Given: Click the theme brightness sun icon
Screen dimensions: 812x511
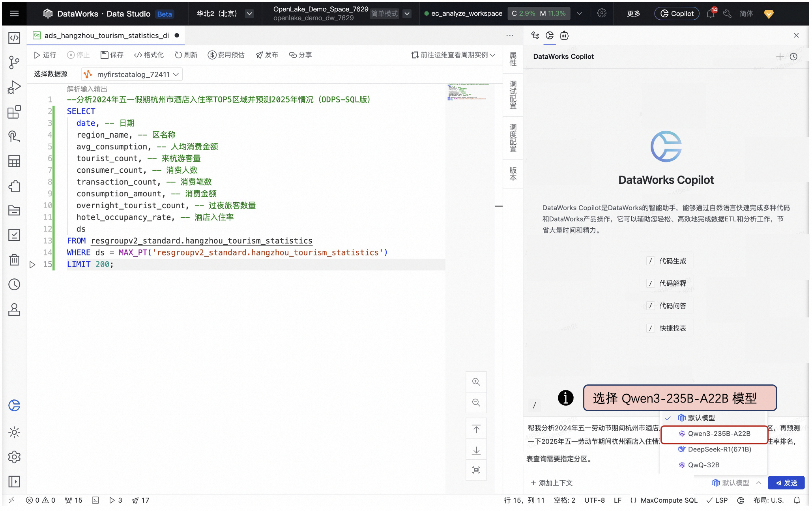Looking at the screenshot, I should 14,432.
